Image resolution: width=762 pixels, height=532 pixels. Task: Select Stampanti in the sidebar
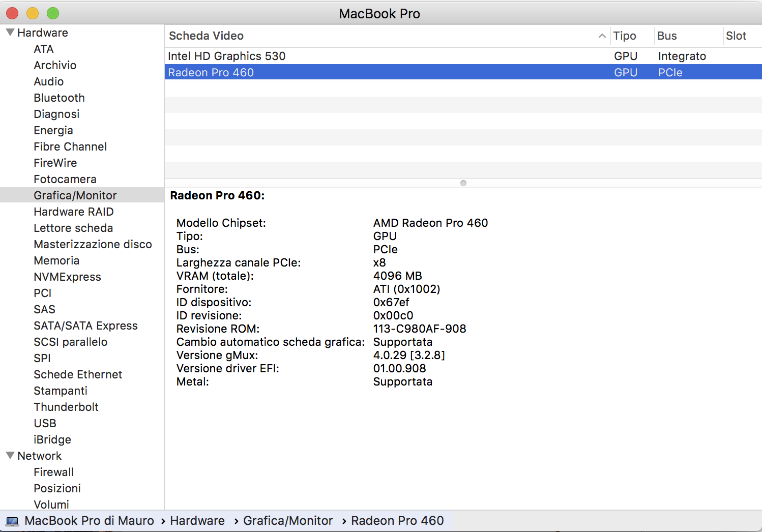61,391
